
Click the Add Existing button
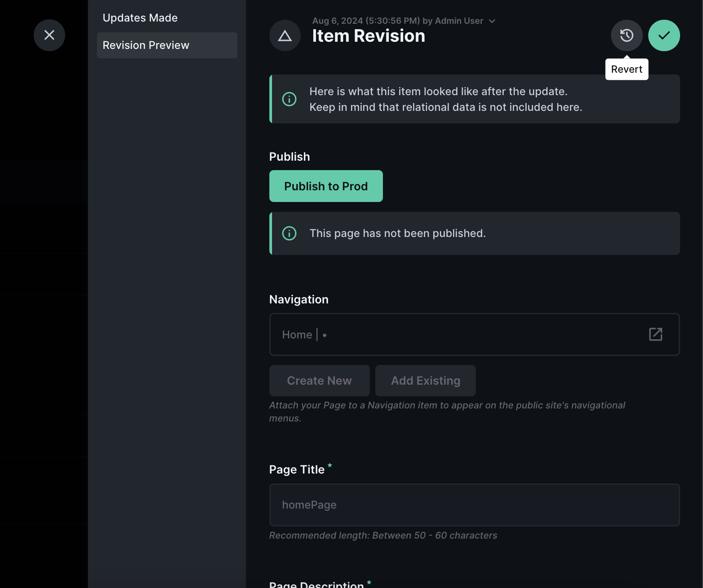(x=425, y=381)
